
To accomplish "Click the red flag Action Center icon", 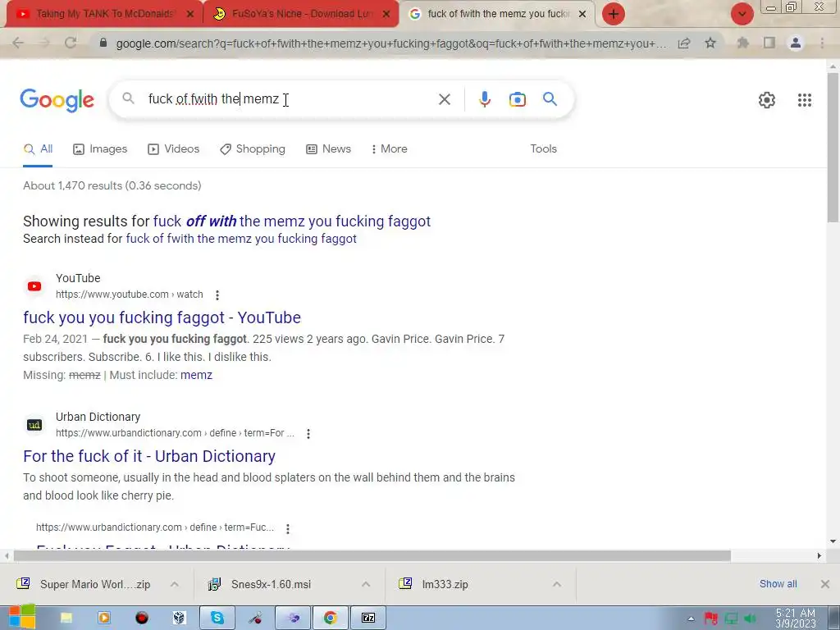I will point(711,619).
